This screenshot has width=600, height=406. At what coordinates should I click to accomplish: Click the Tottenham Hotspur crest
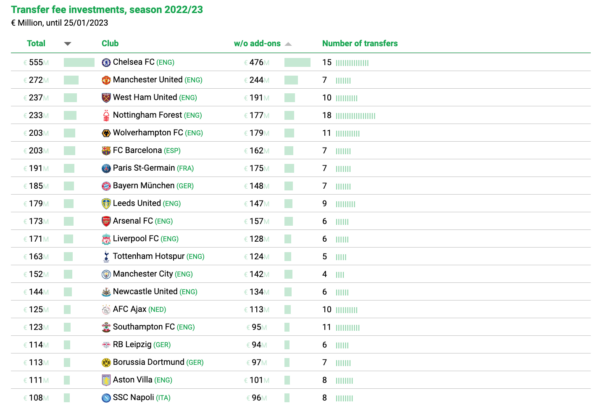click(x=106, y=256)
